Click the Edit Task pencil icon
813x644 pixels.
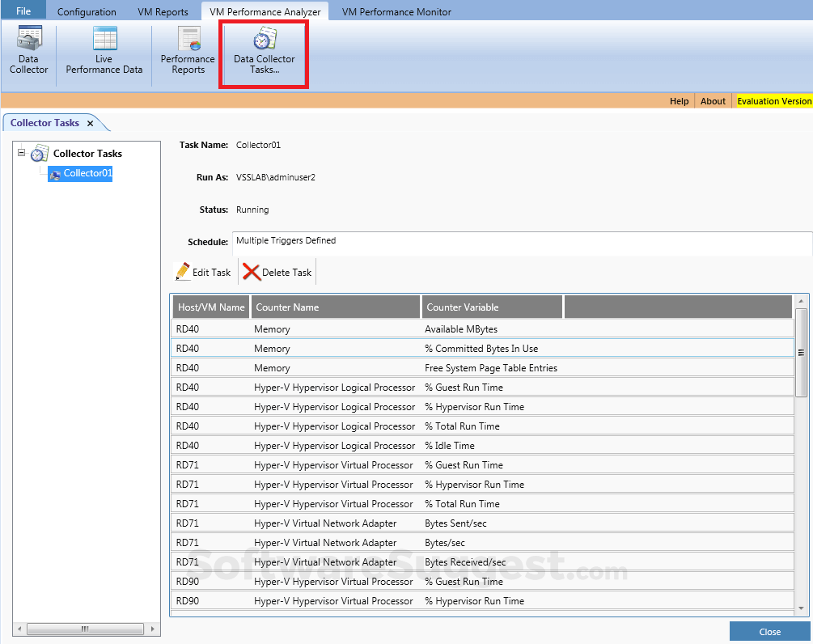(x=184, y=272)
